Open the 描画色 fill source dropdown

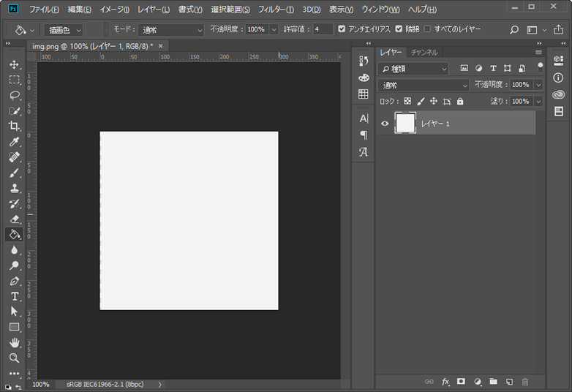(x=63, y=30)
